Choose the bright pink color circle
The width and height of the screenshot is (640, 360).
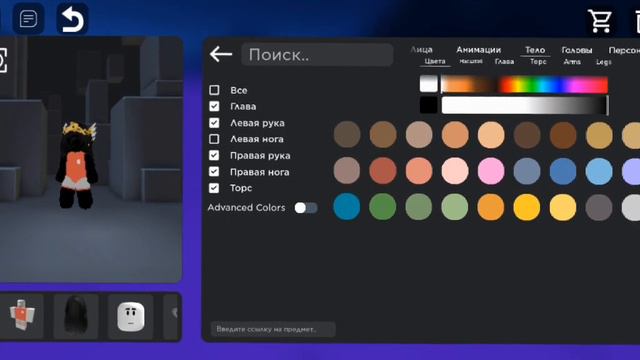pyautogui.click(x=491, y=171)
